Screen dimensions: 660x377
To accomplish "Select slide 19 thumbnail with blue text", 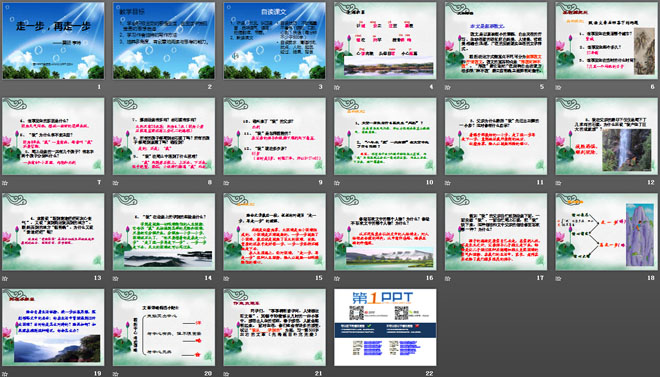I will tap(53, 327).
